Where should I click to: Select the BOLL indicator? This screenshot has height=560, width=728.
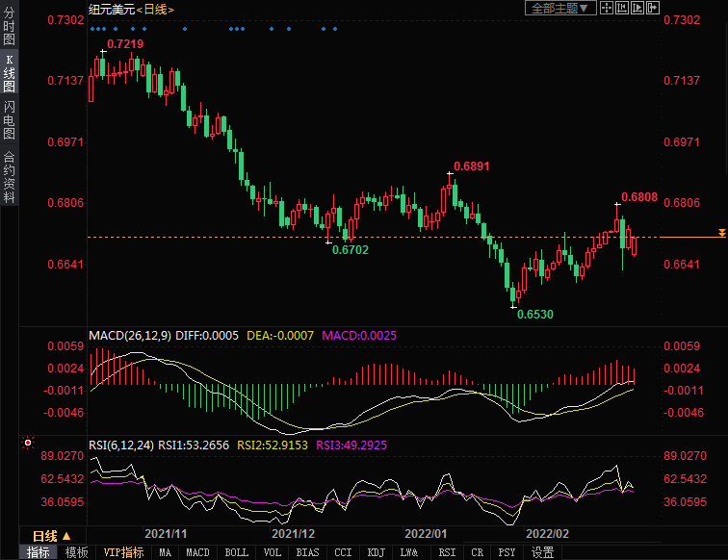tap(236, 552)
